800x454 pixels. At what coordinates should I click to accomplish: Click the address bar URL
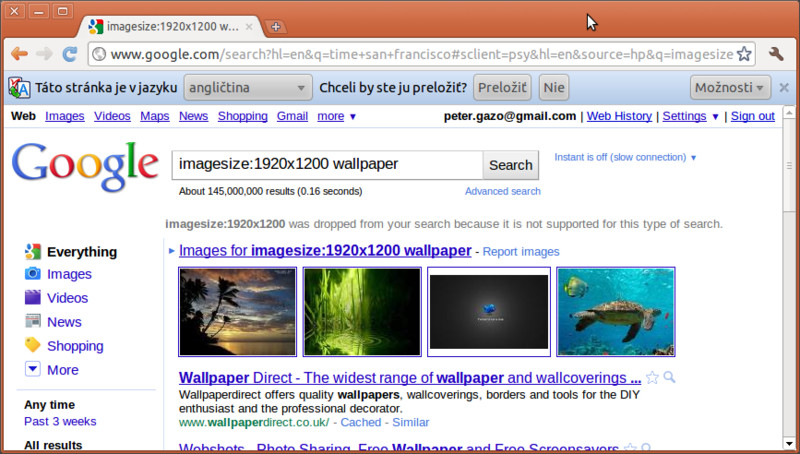pos(421,54)
